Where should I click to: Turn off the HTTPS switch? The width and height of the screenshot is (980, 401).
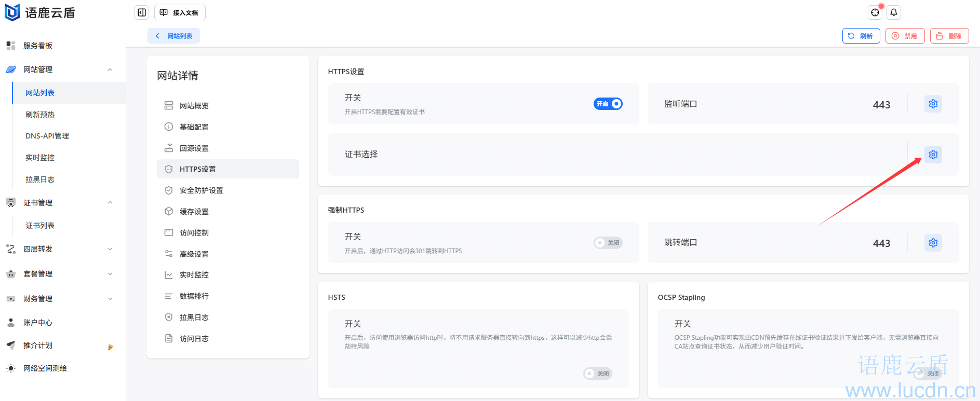click(x=608, y=104)
